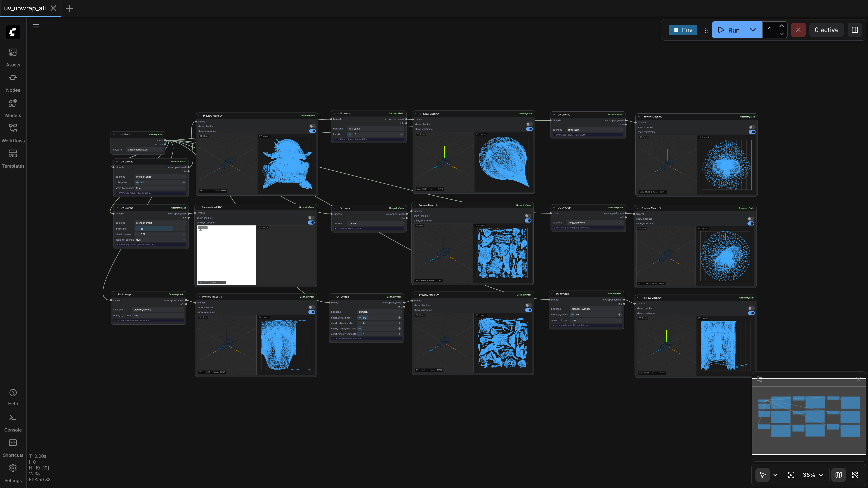Click the texture output port on Load Mesh
The width and height of the screenshot is (868, 488).
[x=165, y=145]
